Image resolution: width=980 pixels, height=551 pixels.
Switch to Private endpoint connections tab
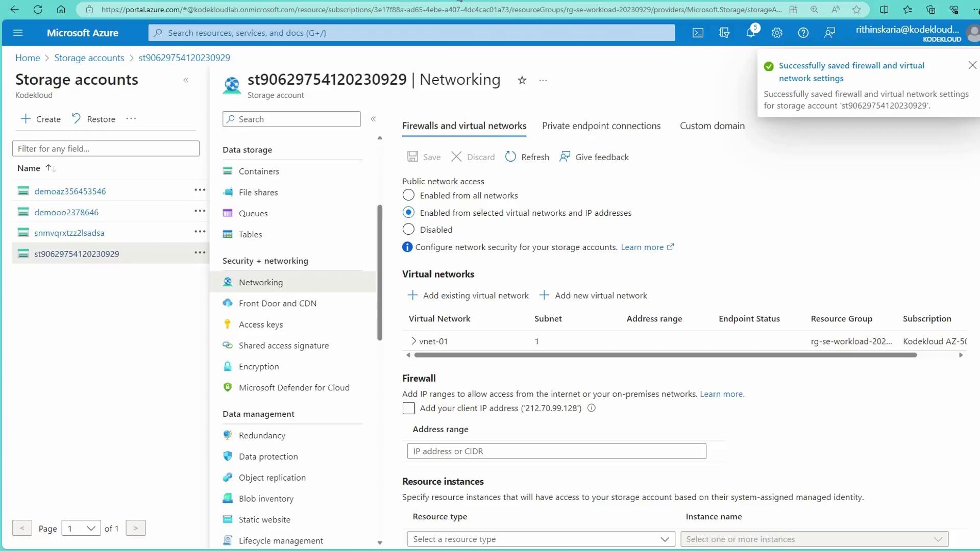(x=601, y=126)
